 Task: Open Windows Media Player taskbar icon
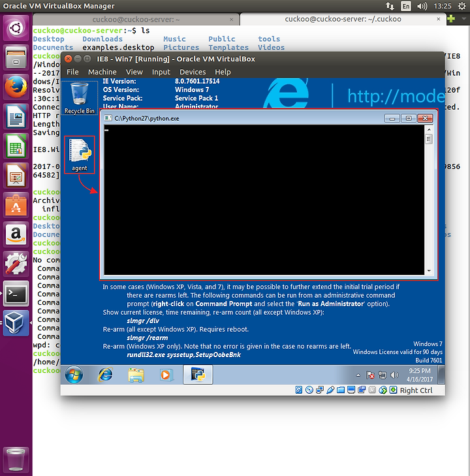[x=166, y=375]
